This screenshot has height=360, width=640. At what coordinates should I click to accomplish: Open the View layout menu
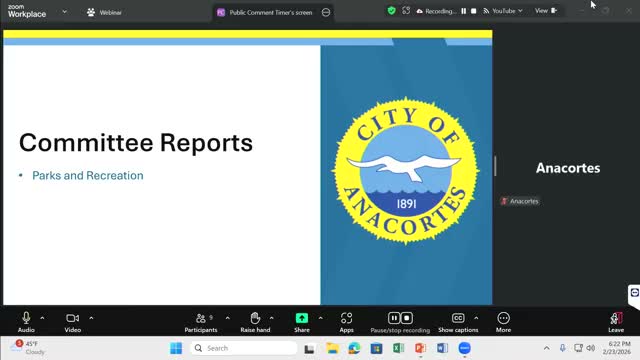(546, 11)
